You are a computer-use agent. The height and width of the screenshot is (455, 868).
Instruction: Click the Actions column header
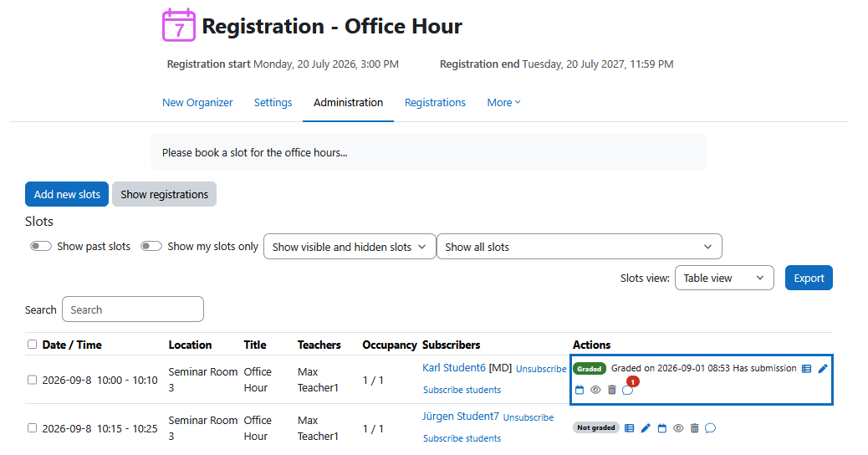click(x=592, y=345)
